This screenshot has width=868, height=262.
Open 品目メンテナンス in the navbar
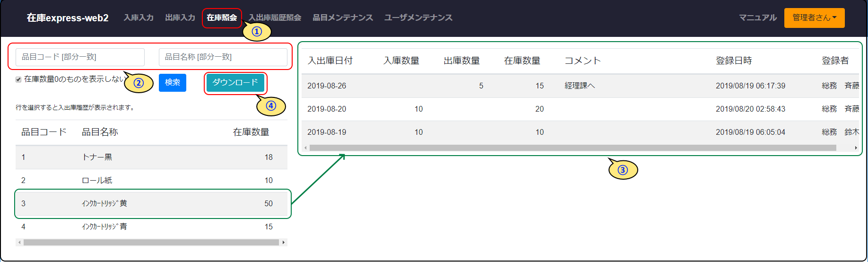click(x=342, y=17)
